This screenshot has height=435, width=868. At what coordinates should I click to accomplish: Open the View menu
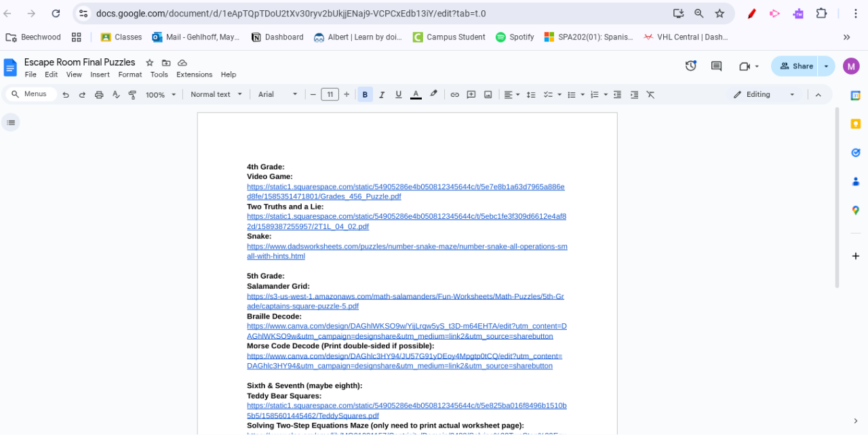point(74,75)
